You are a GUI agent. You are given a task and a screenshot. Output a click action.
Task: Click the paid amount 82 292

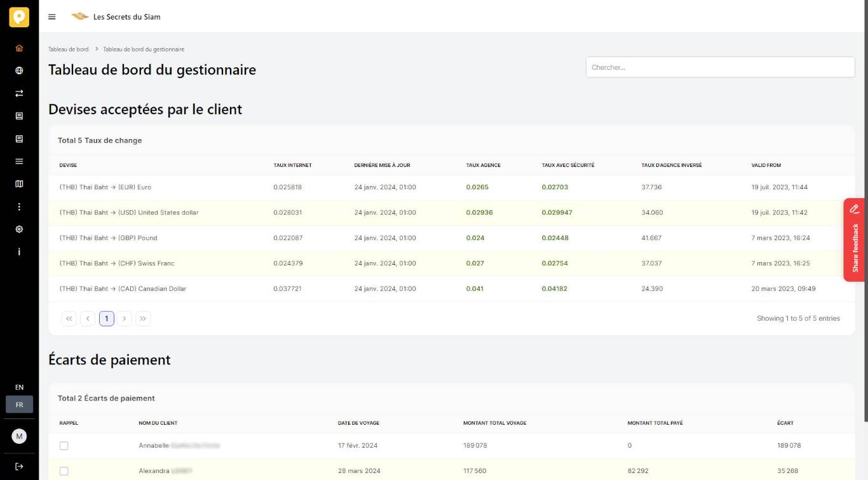(638, 471)
